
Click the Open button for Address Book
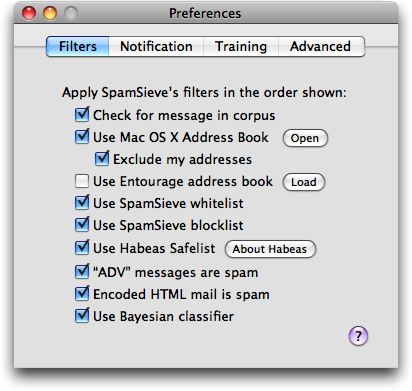tap(305, 138)
